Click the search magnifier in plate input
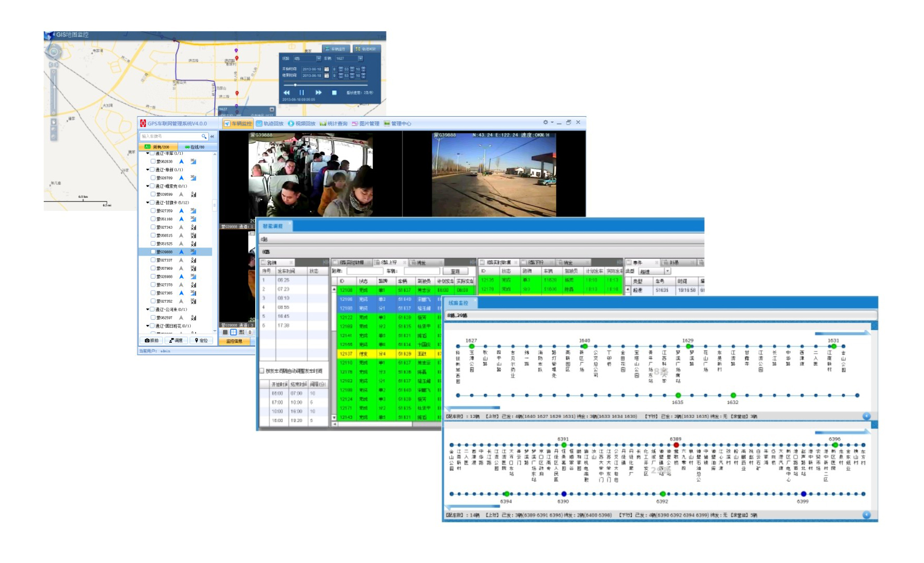The width and height of the screenshot is (924, 563). pos(204,136)
